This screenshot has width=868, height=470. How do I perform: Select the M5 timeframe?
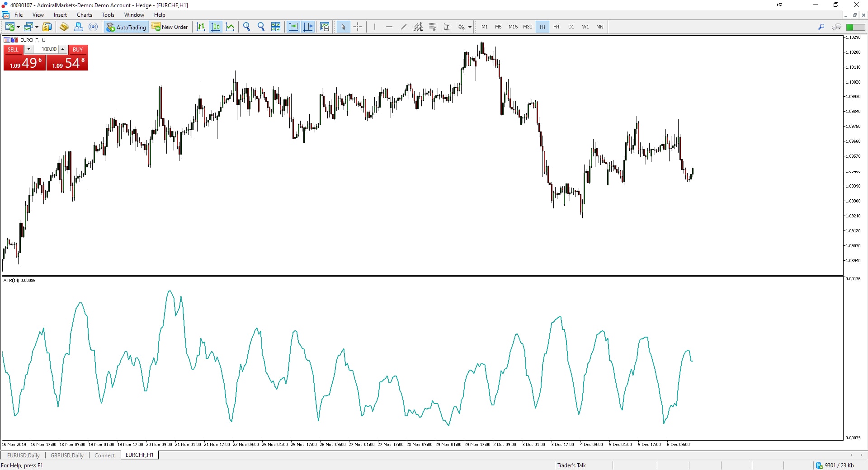tap(498, 27)
